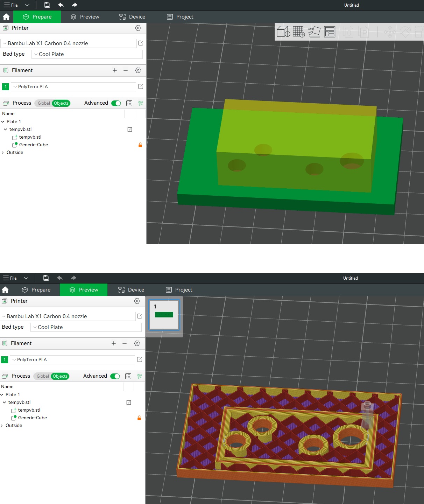Click the Undo arrow in the Prepare-view window
Viewport: 424px width, 504px height.
click(61, 5)
